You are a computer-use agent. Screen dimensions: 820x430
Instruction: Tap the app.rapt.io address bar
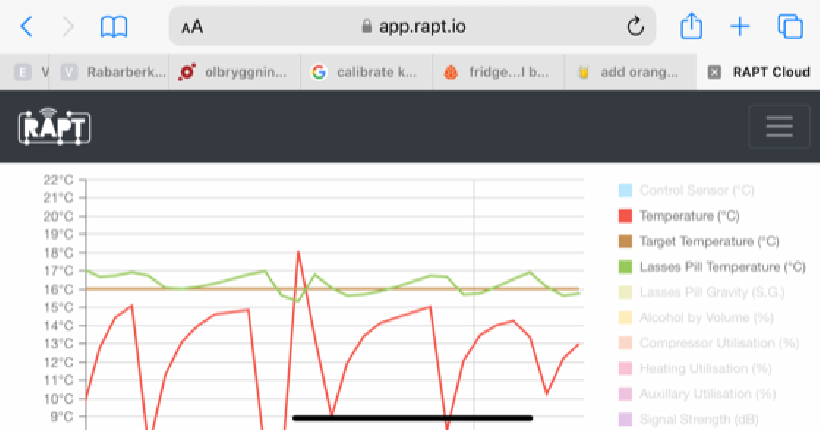(x=412, y=26)
